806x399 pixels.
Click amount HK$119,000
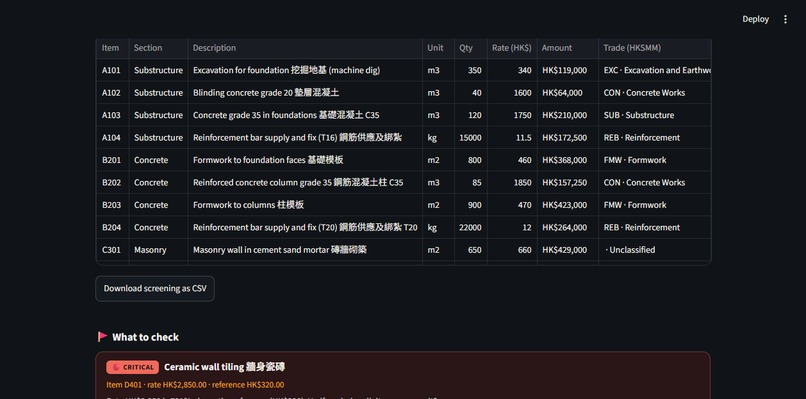(567, 70)
